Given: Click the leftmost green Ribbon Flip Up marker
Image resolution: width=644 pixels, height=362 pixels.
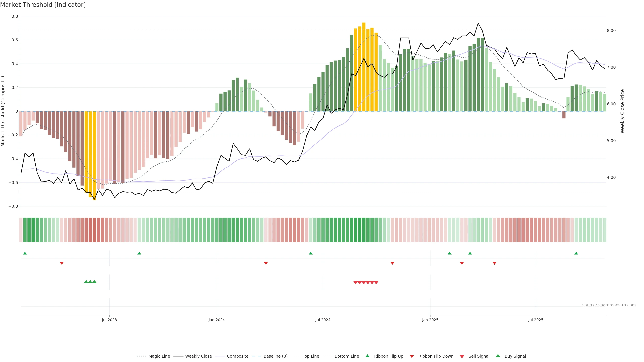Looking at the screenshot, I should tap(25, 253).
